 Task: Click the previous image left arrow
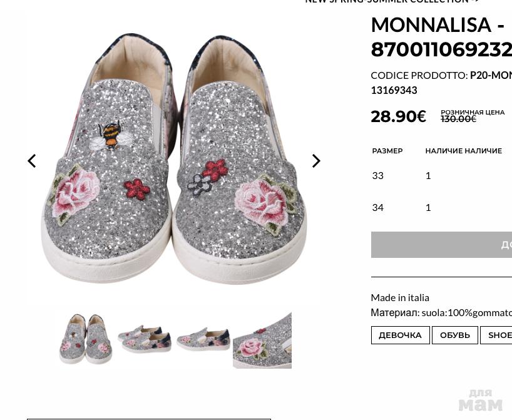pos(32,161)
